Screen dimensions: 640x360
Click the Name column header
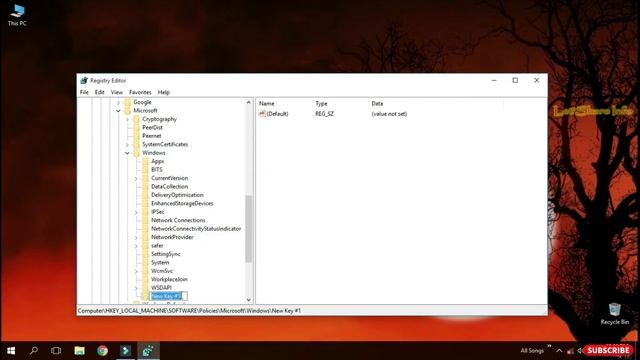[284, 104]
